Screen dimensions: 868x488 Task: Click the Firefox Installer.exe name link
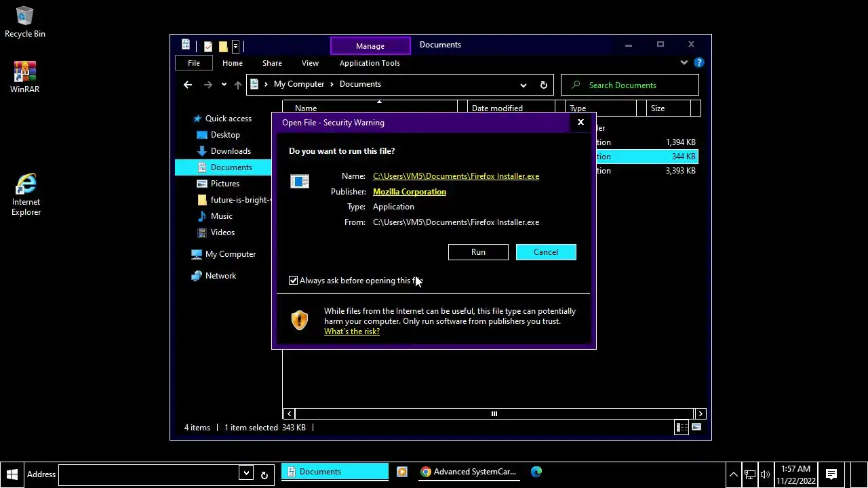coord(456,176)
